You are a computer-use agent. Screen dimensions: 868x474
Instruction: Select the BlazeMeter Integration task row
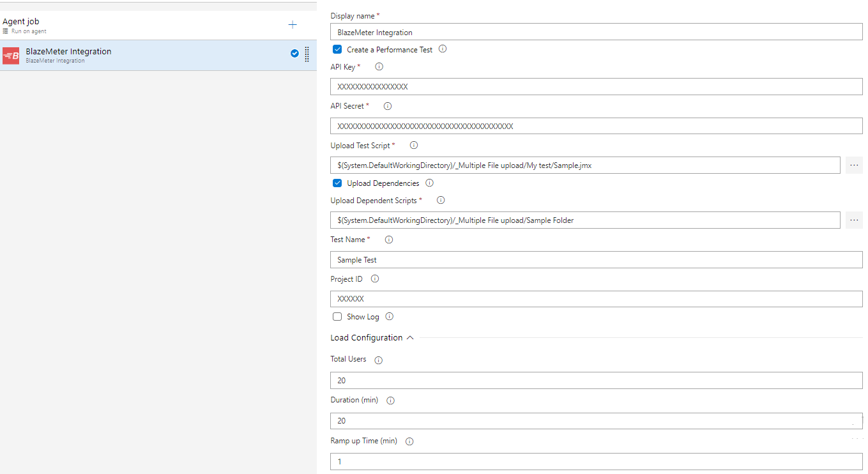tap(158, 56)
